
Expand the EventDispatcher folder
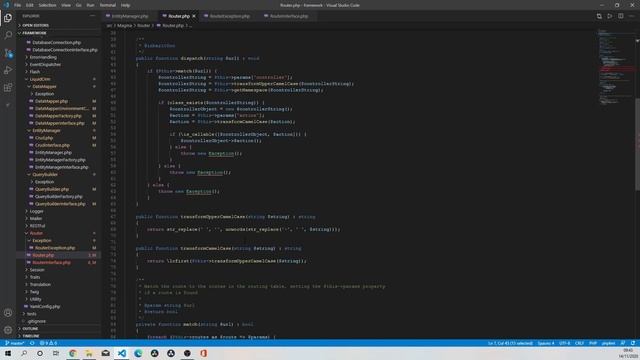[x=45, y=64]
